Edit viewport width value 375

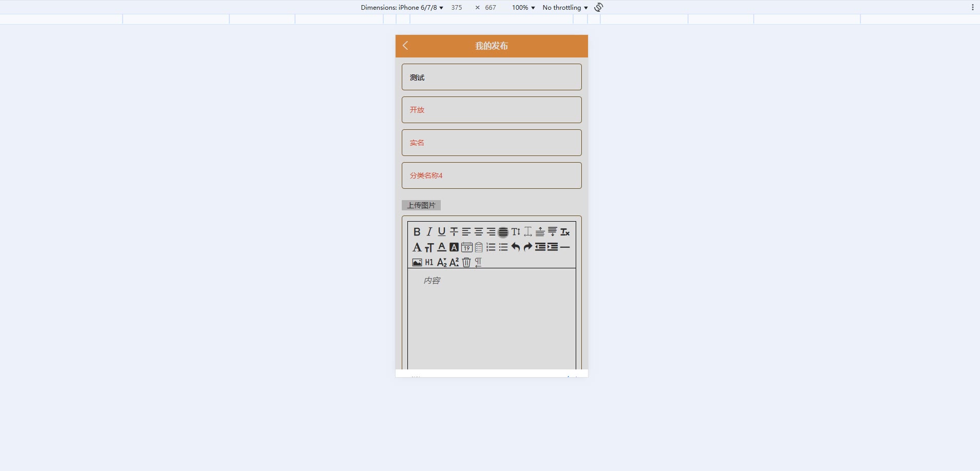(x=457, y=7)
